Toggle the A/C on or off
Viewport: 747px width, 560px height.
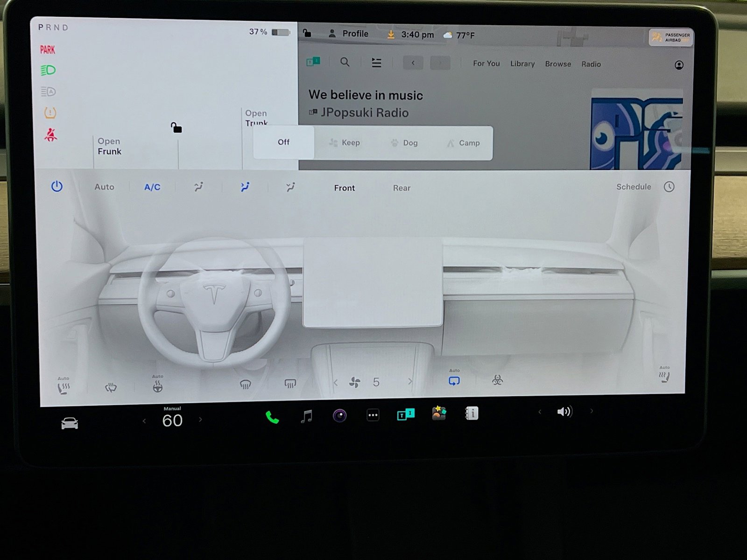151,187
